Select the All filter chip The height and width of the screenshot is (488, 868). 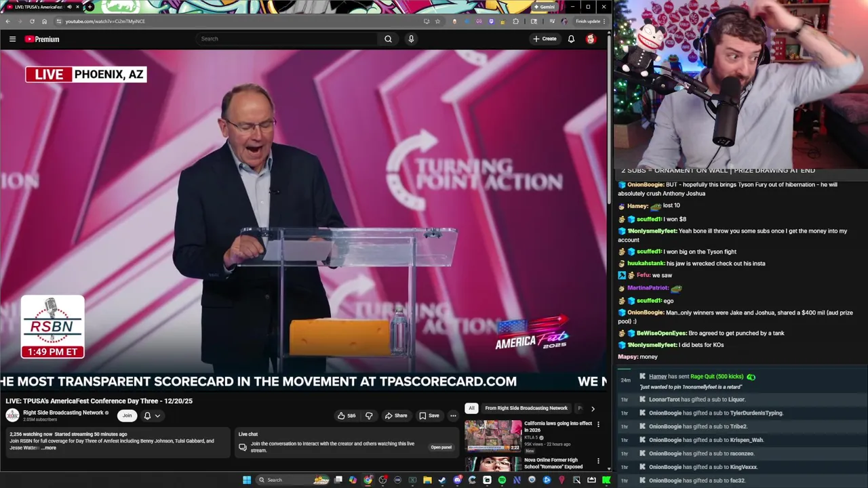[x=471, y=408]
